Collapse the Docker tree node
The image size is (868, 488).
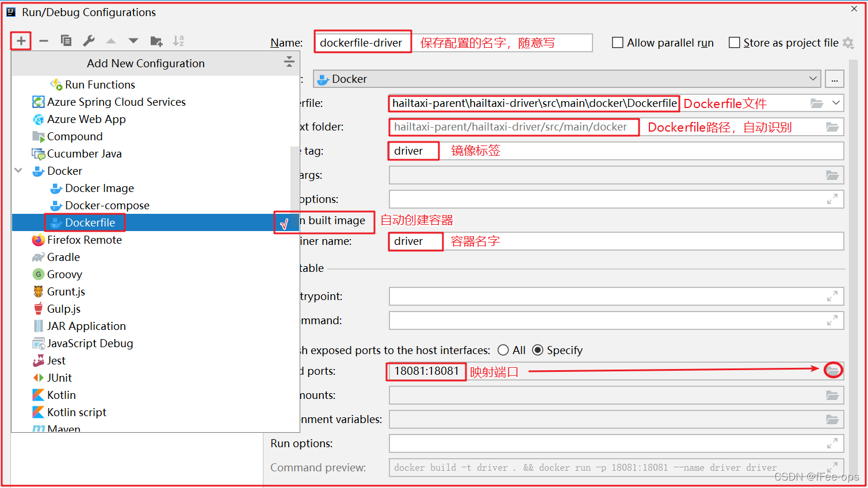pyautogui.click(x=18, y=171)
